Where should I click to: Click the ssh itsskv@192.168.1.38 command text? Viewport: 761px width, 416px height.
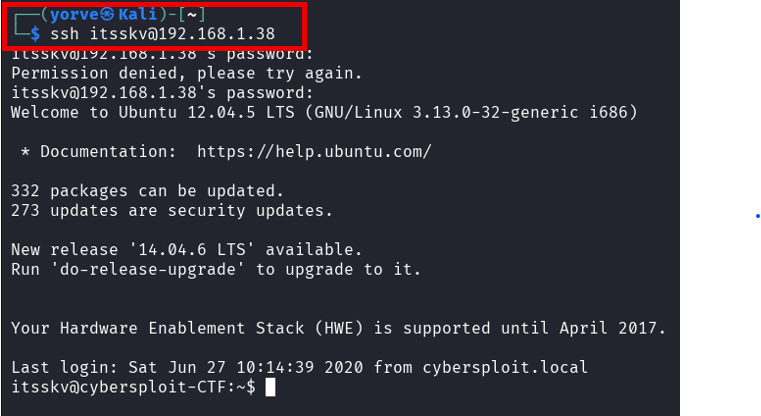[163, 33]
